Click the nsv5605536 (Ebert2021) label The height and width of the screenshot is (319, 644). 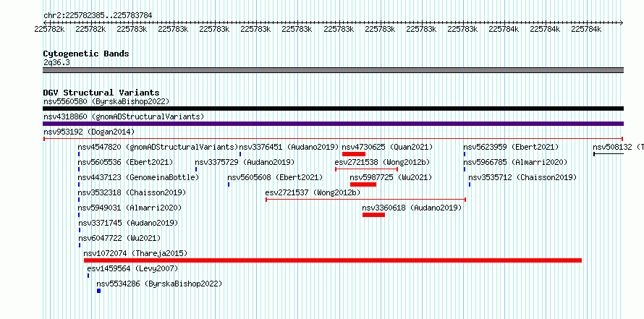125,162
